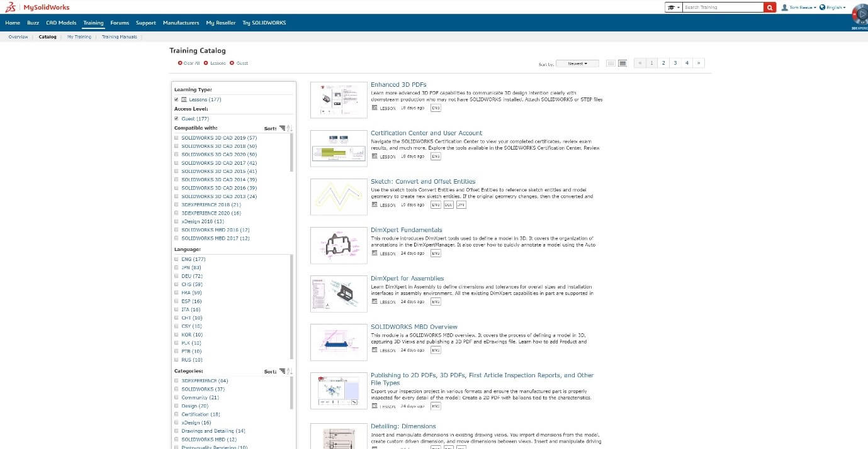868x449 pixels.
Task: Check 3DEXPERIENCE 2020 compatibility filter
Action: coord(176,213)
